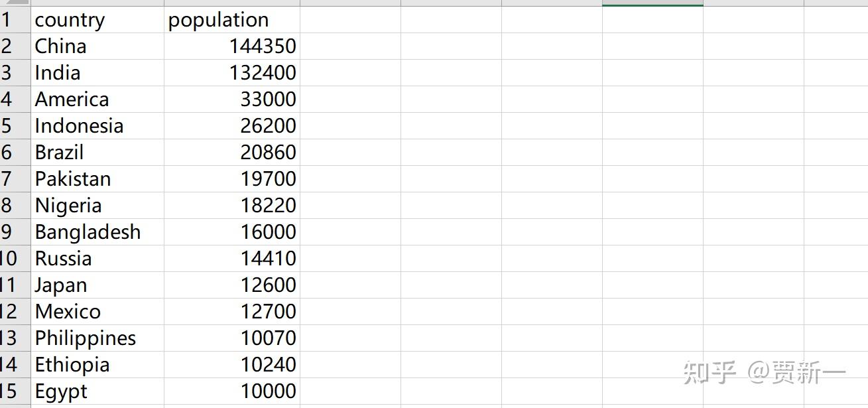Viewport: 868px width, 408px height.
Task: Click row header 2
Action: pos(8,46)
